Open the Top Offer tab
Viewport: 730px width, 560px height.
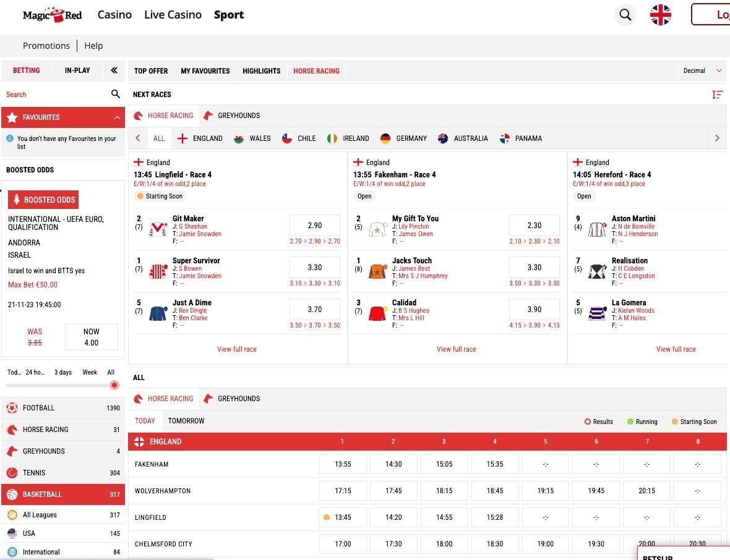pos(151,70)
